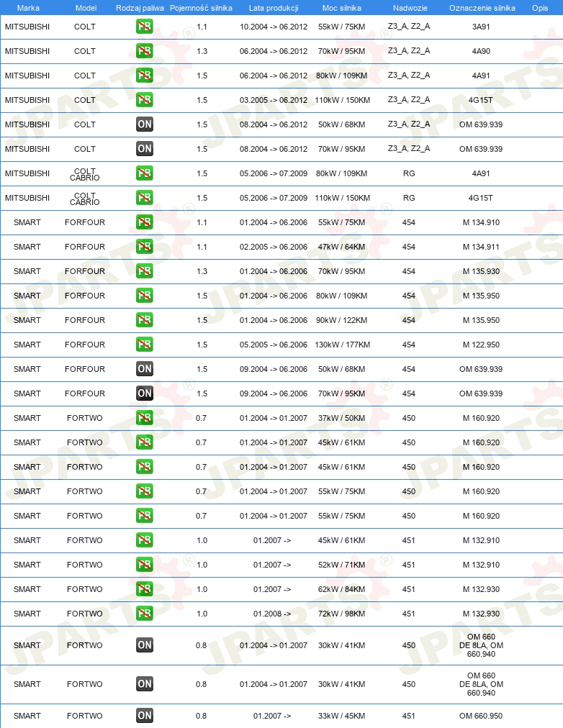Click power value 37kW / 50KM
The image size is (563, 728).
pyautogui.click(x=341, y=418)
